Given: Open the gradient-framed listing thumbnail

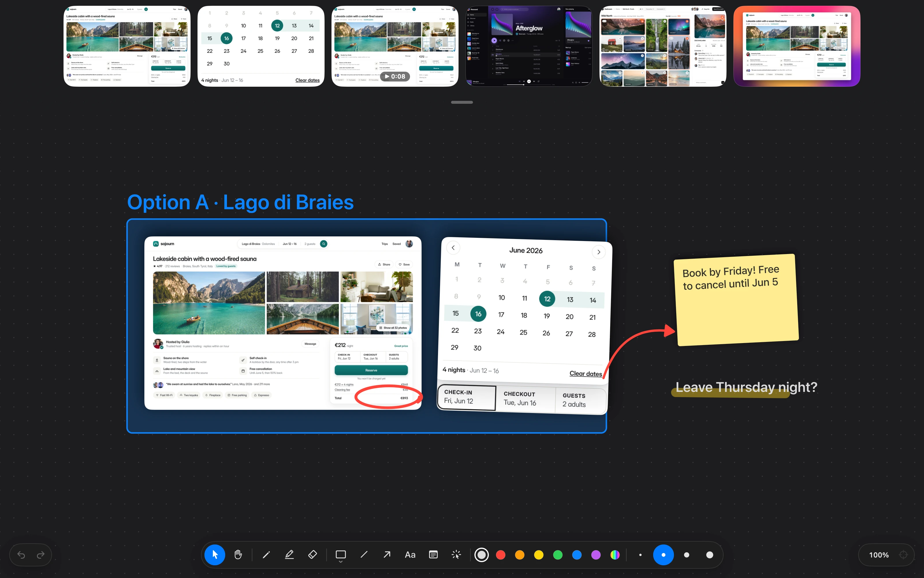Looking at the screenshot, I should (x=797, y=46).
